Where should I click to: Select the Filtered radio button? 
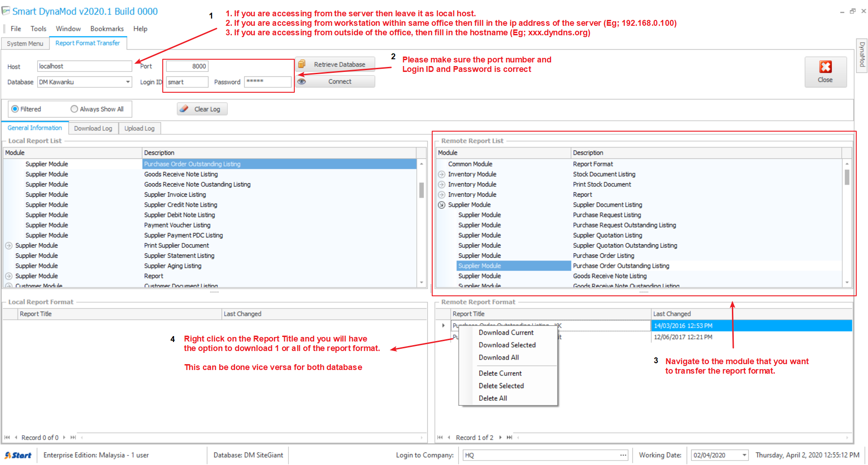point(15,109)
